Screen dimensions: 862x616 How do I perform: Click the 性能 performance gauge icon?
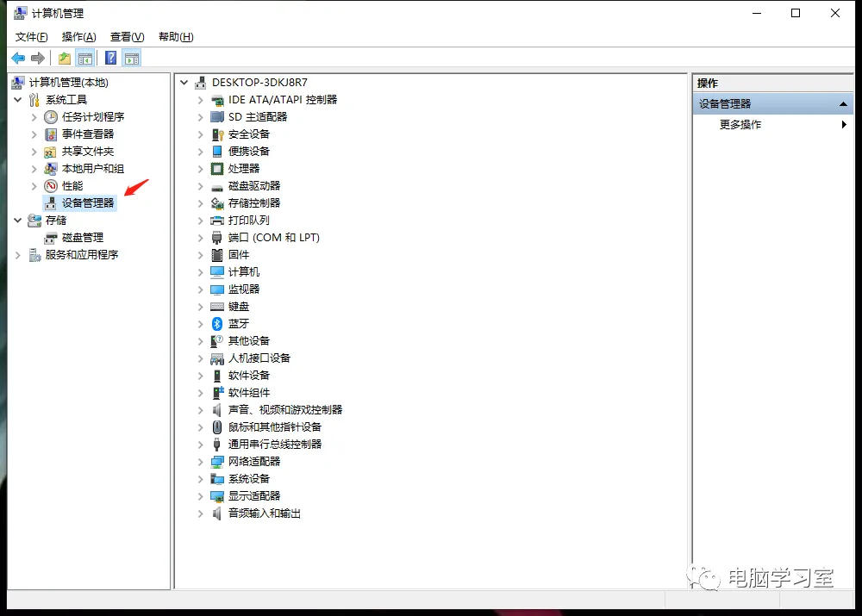(x=51, y=186)
